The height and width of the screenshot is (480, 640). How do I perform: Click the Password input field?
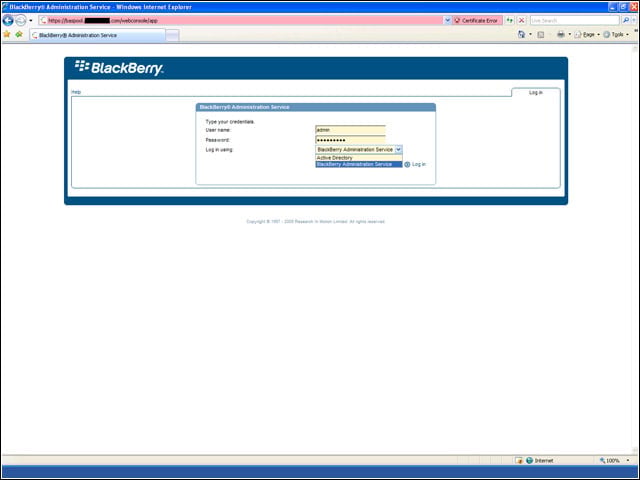(x=350, y=140)
